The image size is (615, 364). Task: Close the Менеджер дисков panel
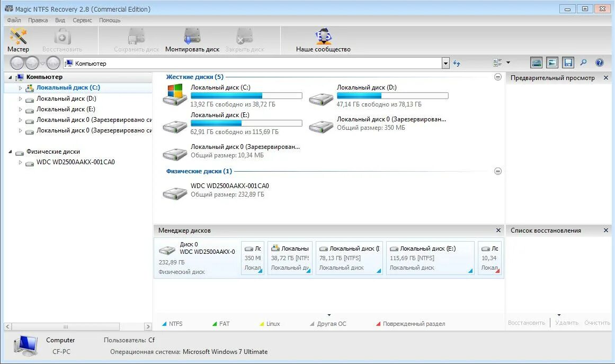(498, 230)
